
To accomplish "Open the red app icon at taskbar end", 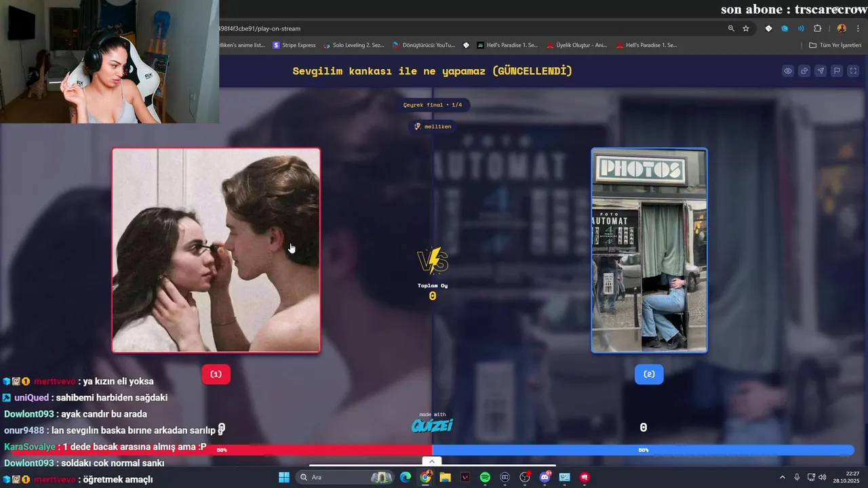I will (585, 477).
